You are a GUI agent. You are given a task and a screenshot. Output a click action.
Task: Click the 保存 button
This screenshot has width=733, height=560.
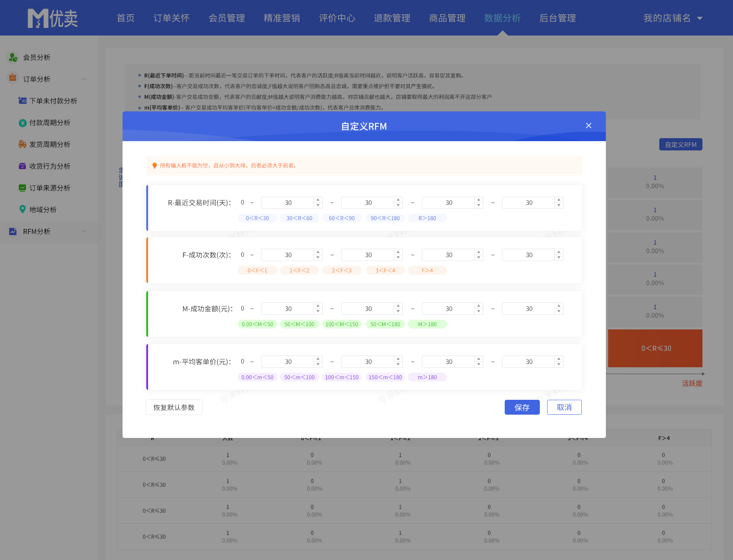click(x=522, y=407)
